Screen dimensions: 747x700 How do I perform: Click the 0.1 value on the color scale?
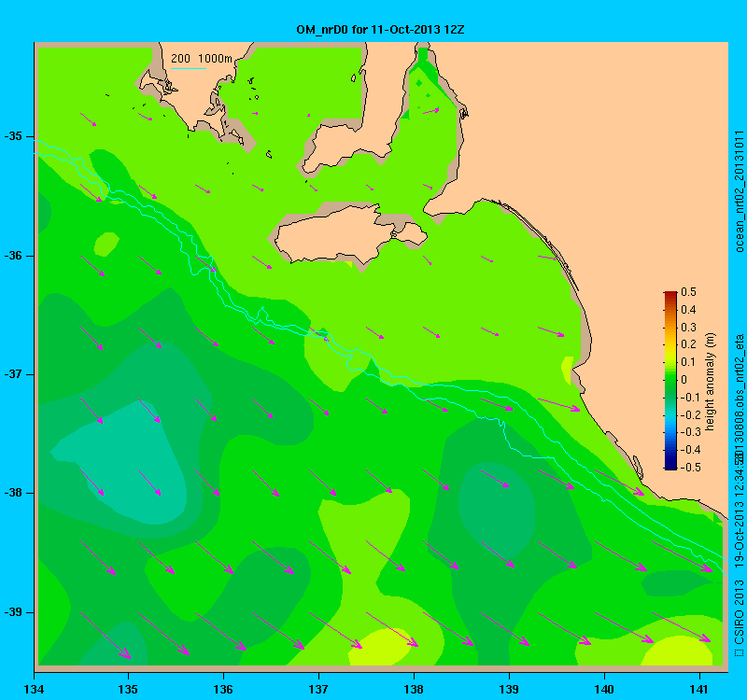pyautogui.click(x=688, y=362)
